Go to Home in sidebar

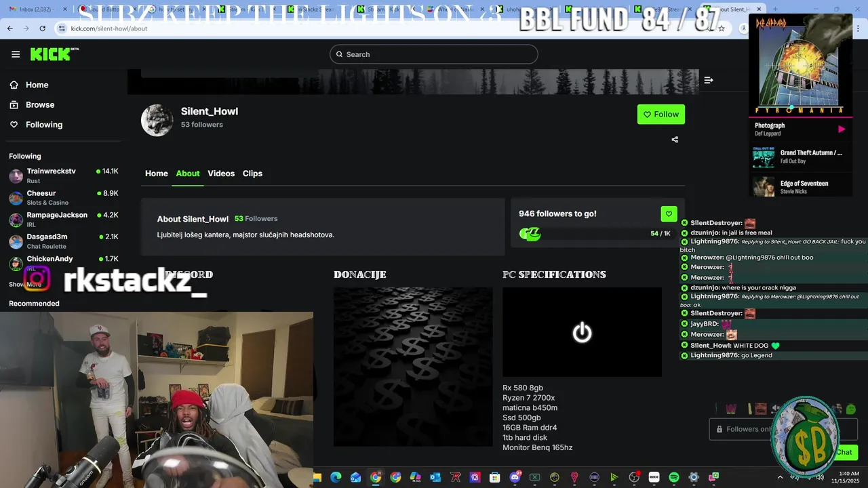pos(28,85)
